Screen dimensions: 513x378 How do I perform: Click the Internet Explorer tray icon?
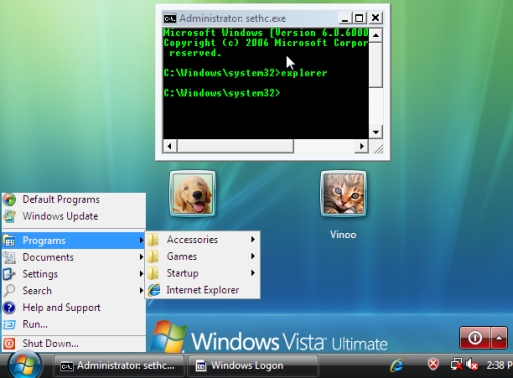[x=397, y=365]
